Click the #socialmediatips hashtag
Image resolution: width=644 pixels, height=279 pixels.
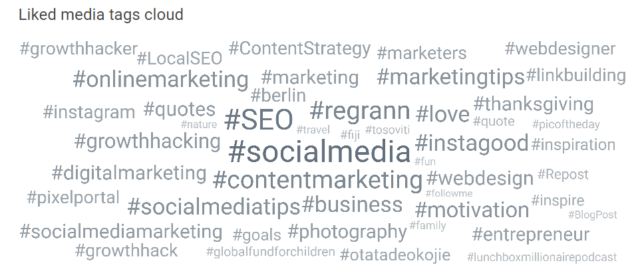pyautogui.click(x=214, y=207)
